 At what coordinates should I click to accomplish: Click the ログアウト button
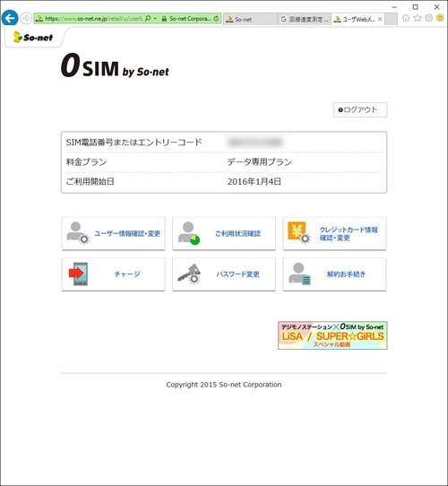tap(360, 109)
